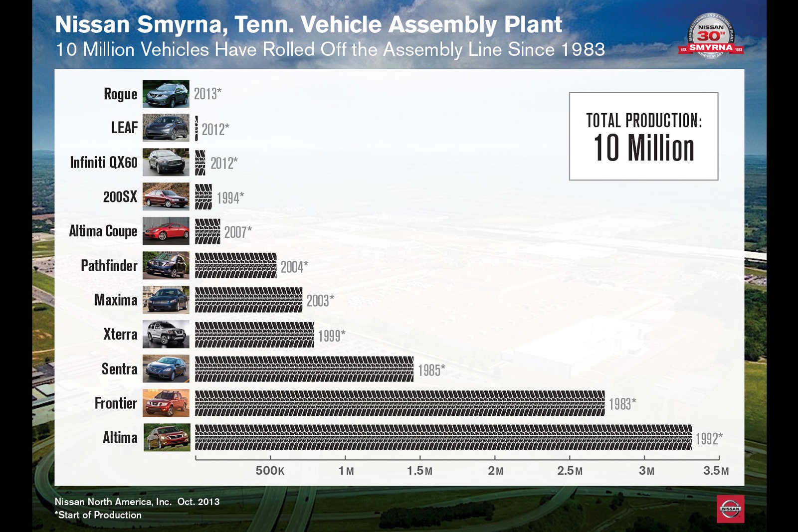
Task: Select the 200SX vehicle thumbnail
Action: (166, 196)
